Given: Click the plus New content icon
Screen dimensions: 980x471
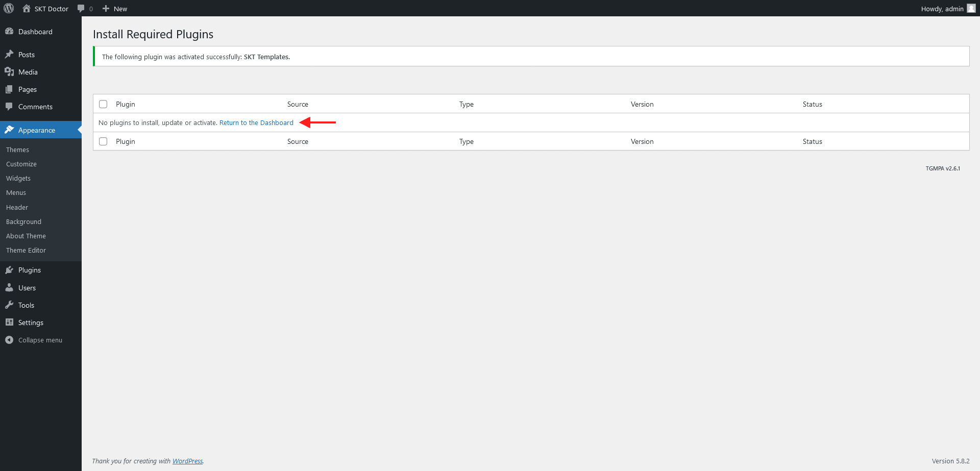Looking at the screenshot, I should pos(106,8).
